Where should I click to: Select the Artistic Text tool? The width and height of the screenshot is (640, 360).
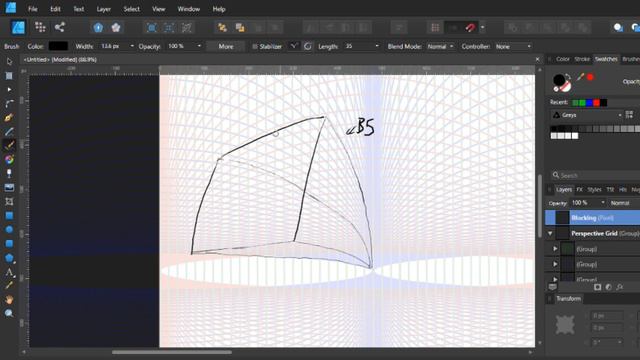click(9, 272)
